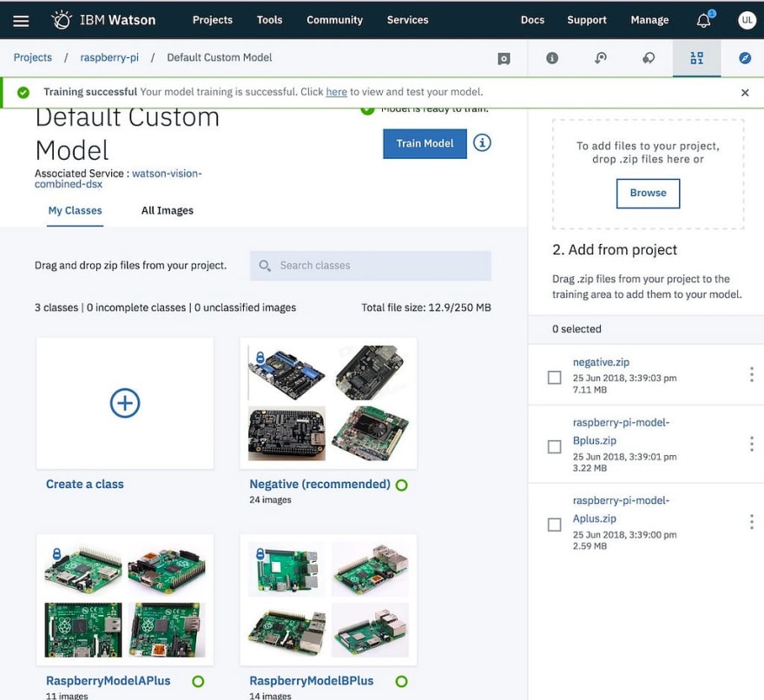Click the '24 images' count text
This screenshot has height=700, width=764.
tap(270, 499)
